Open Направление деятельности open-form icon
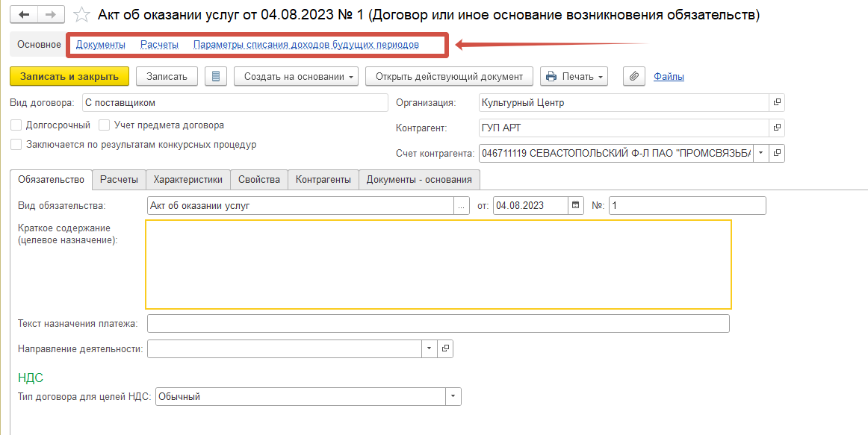The width and height of the screenshot is (868, 435). (x=445, y=348)
